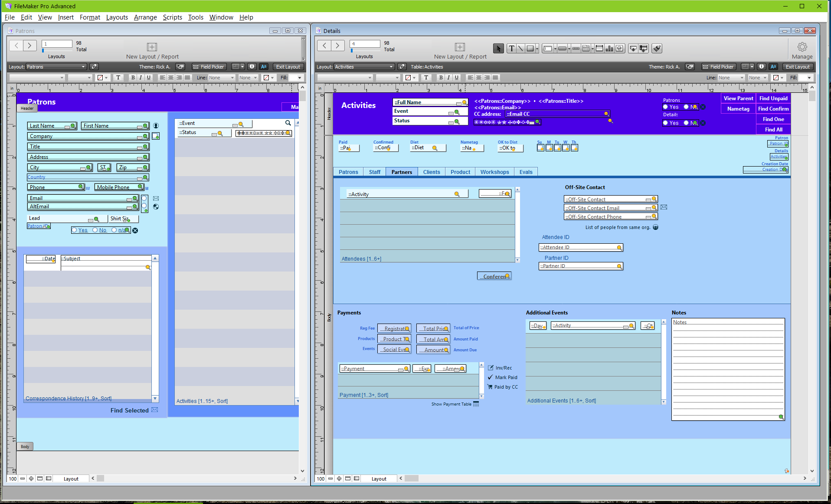The height and width of the screenshot is (504, 831).
Task: Choose the No radio button in Patrons layout
Action: (95, 230)
